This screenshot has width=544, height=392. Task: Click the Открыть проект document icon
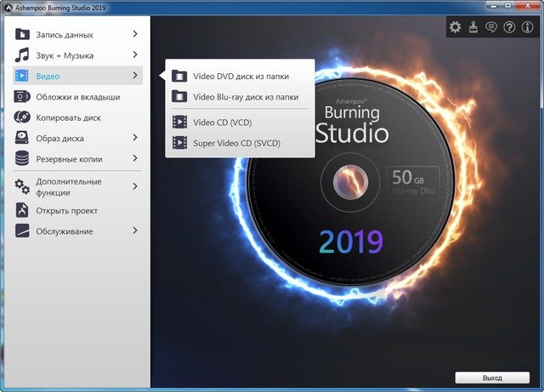pos(22,210)
